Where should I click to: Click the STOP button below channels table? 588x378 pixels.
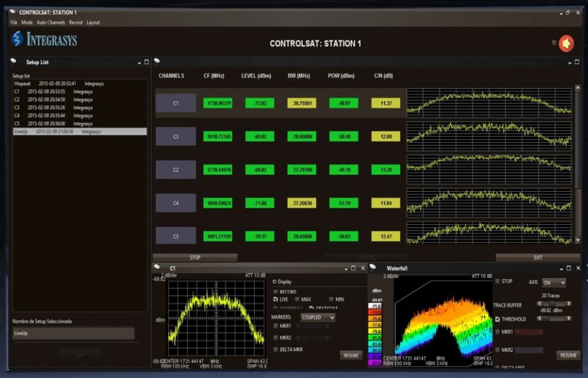pyautogui.click(x=195, y=257)
